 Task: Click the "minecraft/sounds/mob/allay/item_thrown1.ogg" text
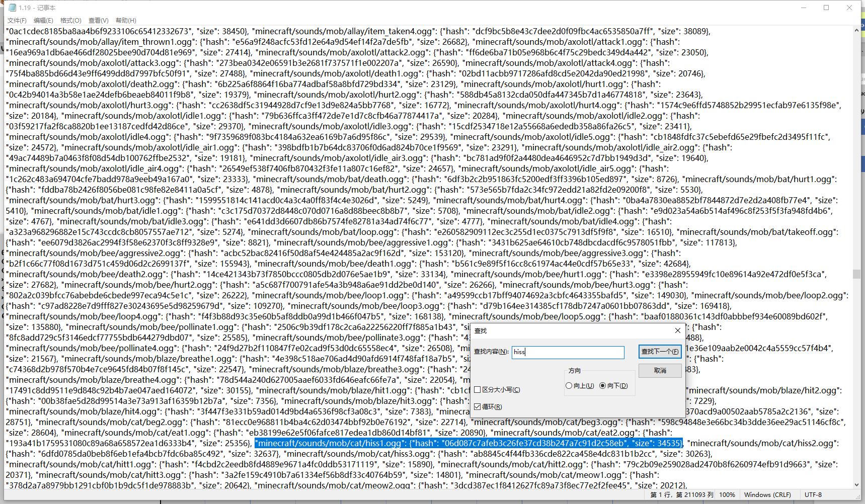[101, 42]
